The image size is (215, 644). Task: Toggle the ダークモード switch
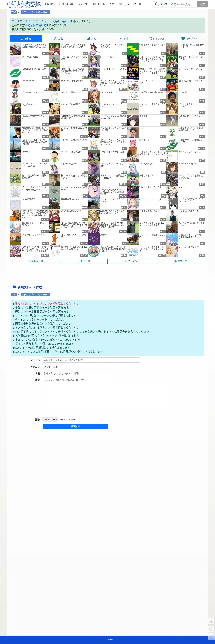pos(123,4)
